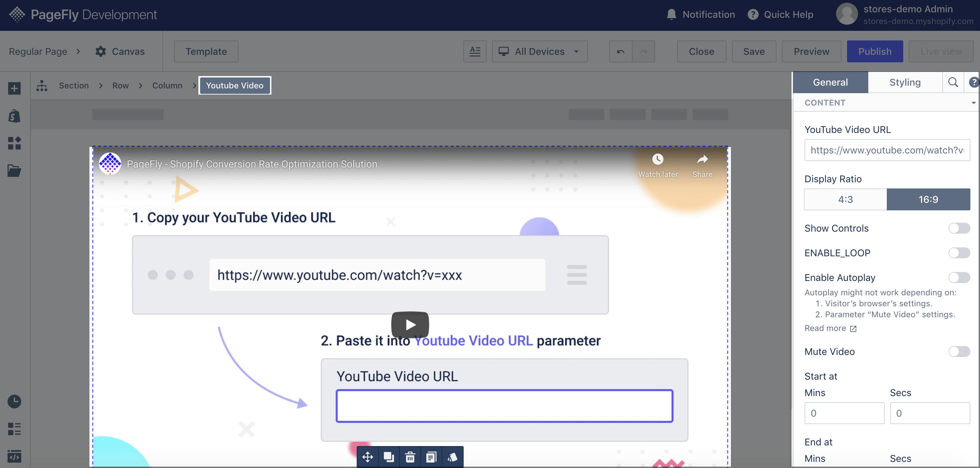Open Add element plus icon in sidebar
The height and width of the screenshot is (468, 980).
[14, 88]
